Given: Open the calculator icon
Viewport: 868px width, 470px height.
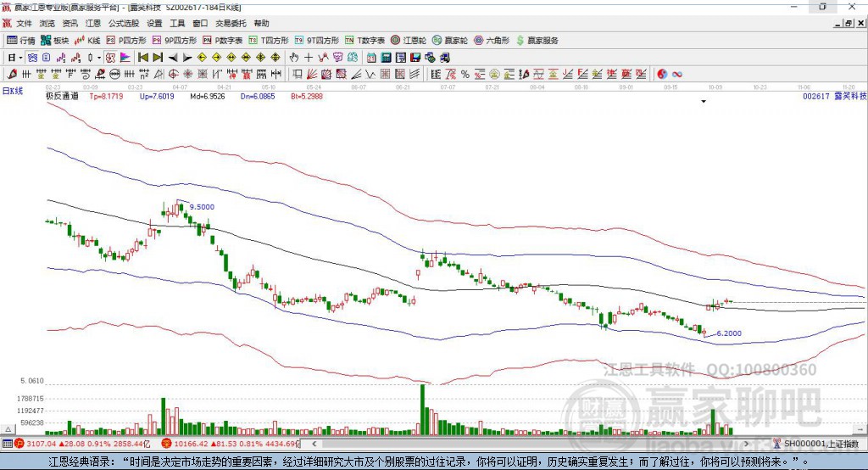Looking at the screenshot, I should [x=386, y=58].
